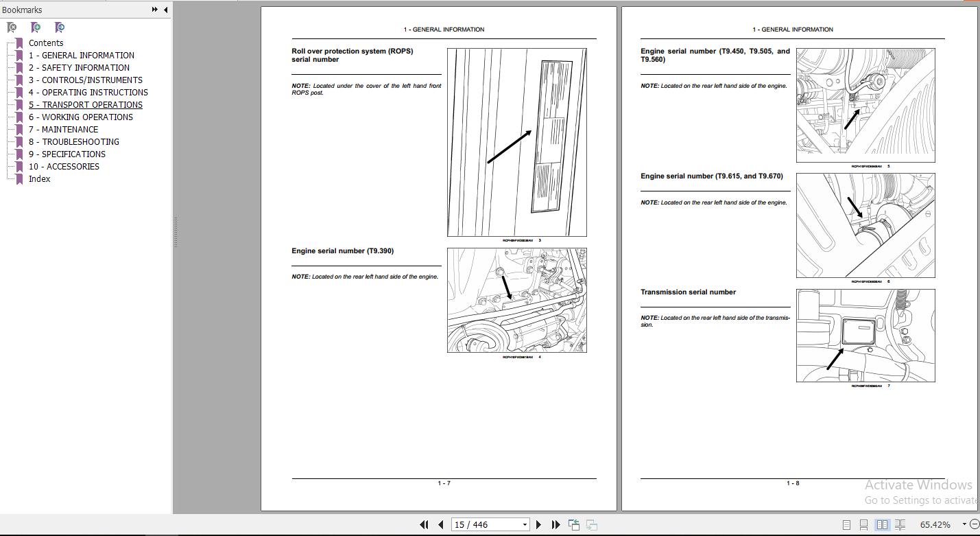Go to the Index bookmark entry
This screenshot has width=980, height=536.
(x=39, y=178)
